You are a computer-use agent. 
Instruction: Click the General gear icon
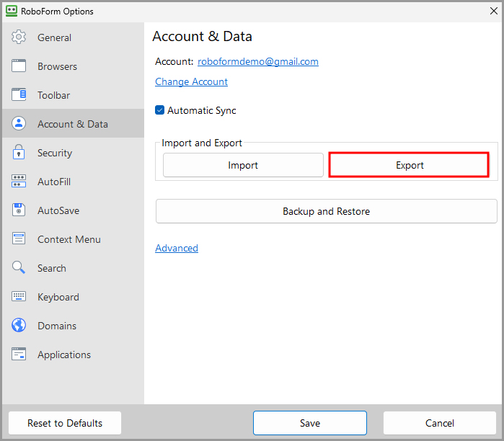pos(19,37)
